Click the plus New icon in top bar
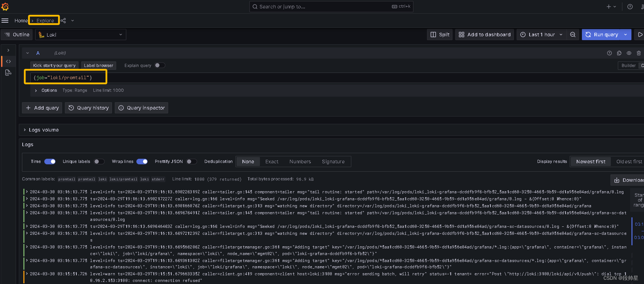This screenshot has width=644, height=284. (608, 7)
